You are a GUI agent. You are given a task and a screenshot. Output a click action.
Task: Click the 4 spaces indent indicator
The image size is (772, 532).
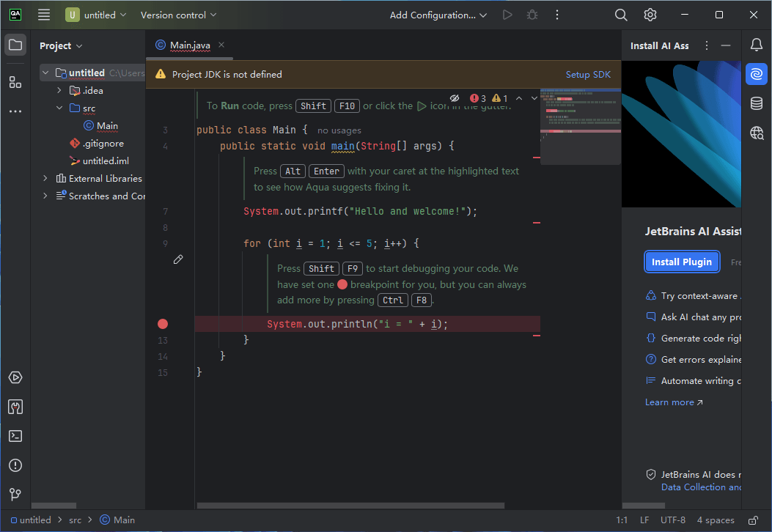coord(716,520)
